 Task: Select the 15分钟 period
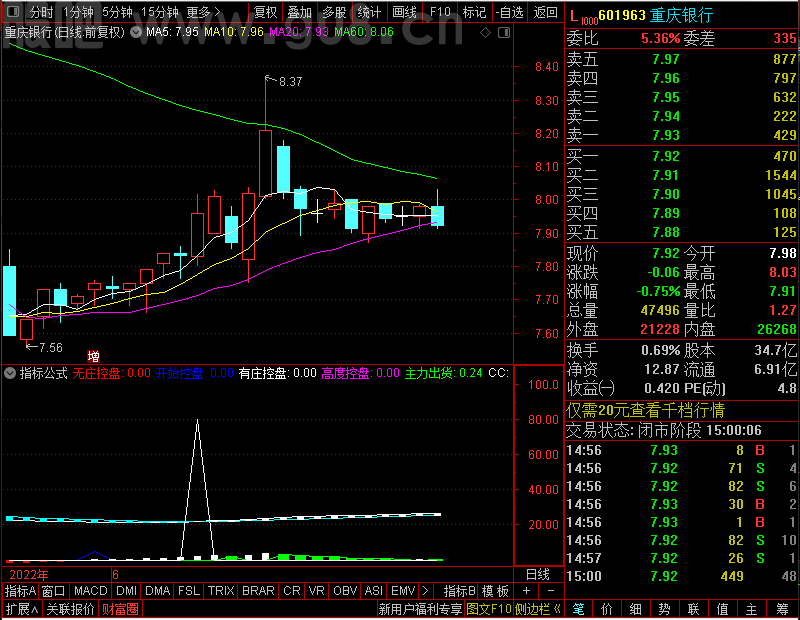[x=159, y=12]
